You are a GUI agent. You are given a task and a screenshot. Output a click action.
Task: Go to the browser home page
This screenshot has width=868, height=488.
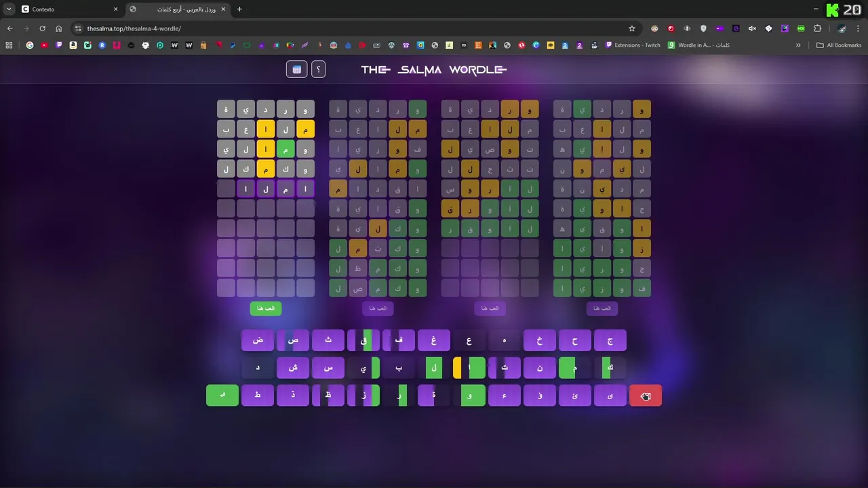(x=58, y=28)
